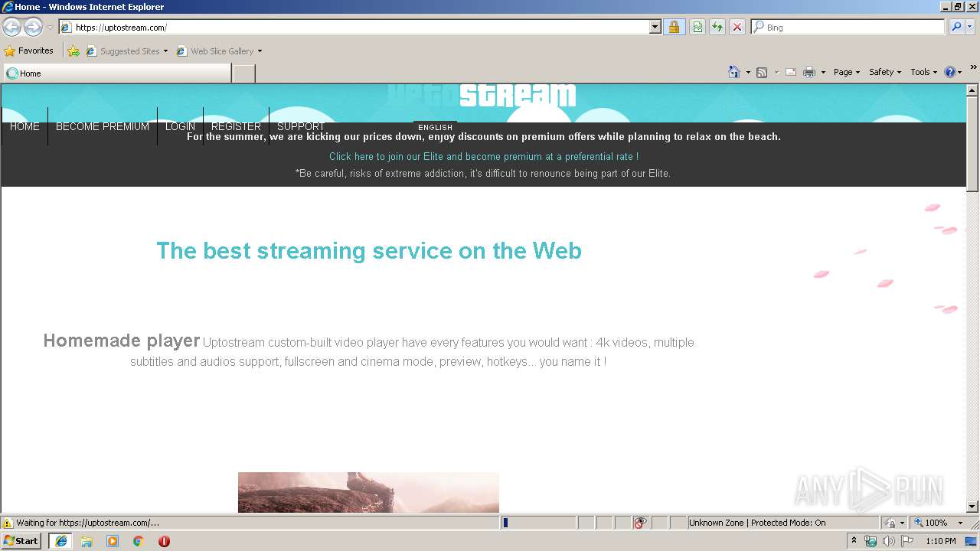Click the vertical scrollbar down arrow

coord(972,506)
